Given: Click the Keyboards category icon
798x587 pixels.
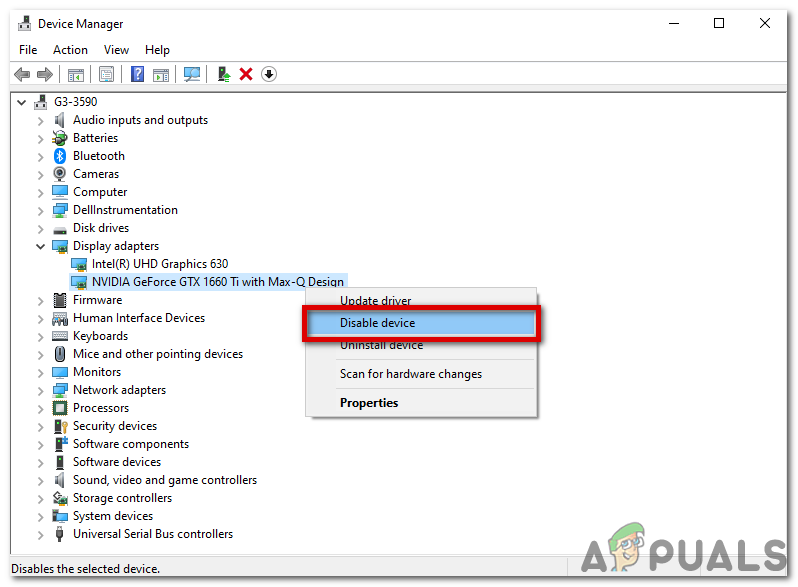Looking at the screenshot, I should click(60, 336).
